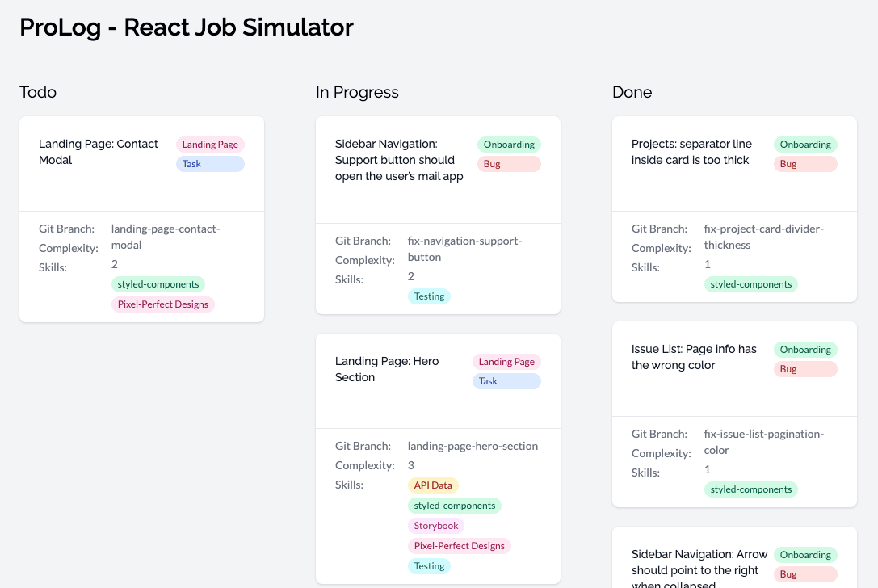
Task: Open the Landing Page: Contact Modal card title
Action: pyautogui.click(x=99, y=152)
